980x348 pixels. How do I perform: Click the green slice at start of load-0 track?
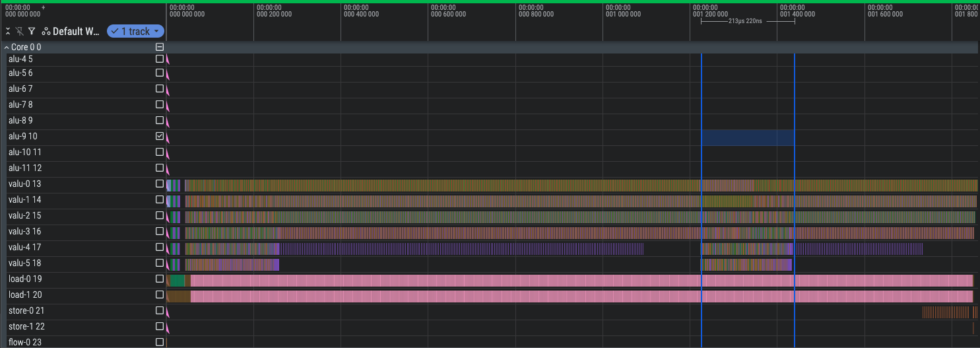coord(178,280)
